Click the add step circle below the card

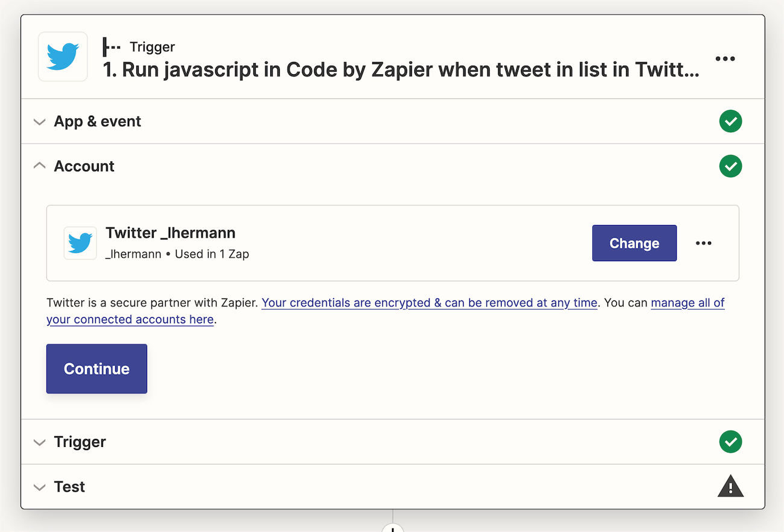pos(393,528)
